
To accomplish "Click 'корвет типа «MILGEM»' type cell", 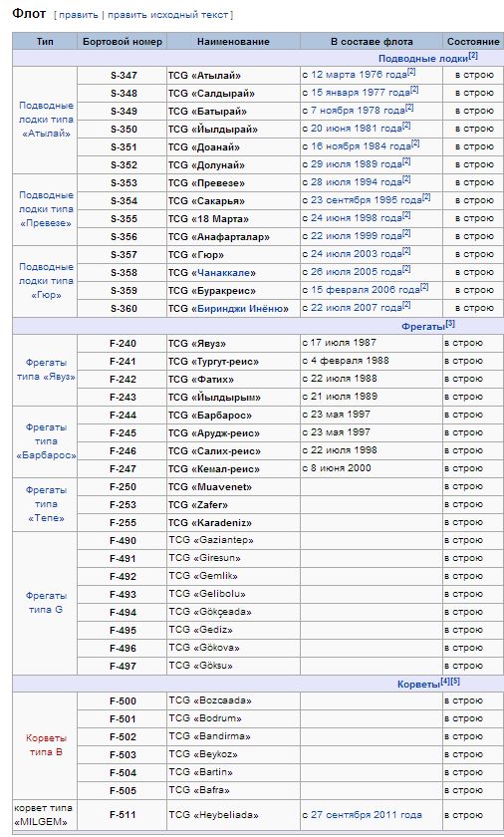I will pyautogui.click(x=46, y=815).
